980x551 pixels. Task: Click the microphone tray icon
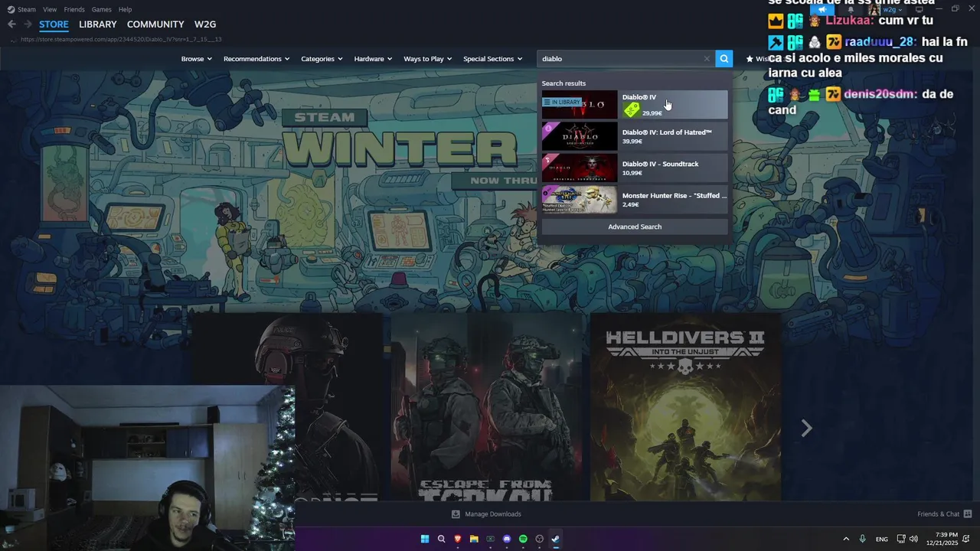[863, 539]
